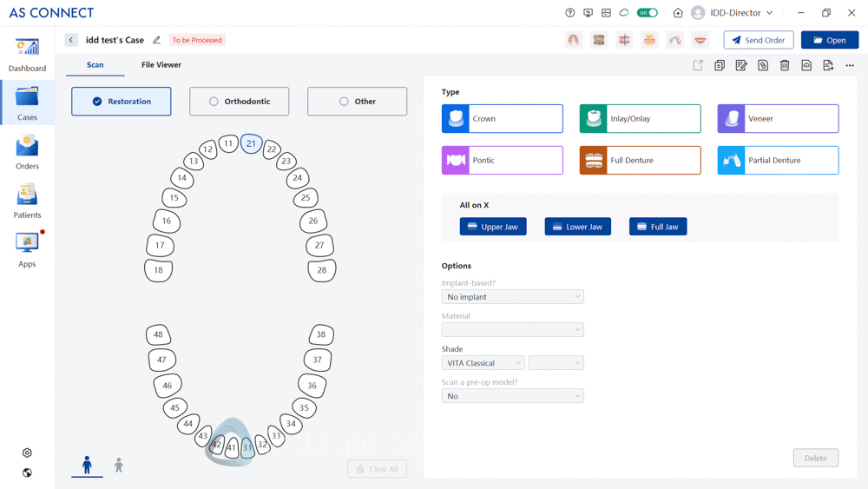Open the VITA Classical shade dropdown
Viewport: 868px width, 489px height.
click(x=483, y=363)
